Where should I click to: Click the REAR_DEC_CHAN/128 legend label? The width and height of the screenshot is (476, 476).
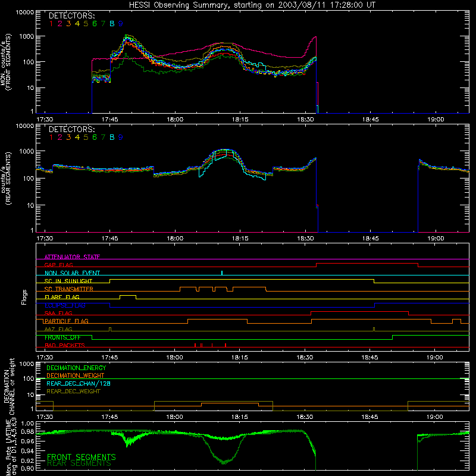point(79,383)
